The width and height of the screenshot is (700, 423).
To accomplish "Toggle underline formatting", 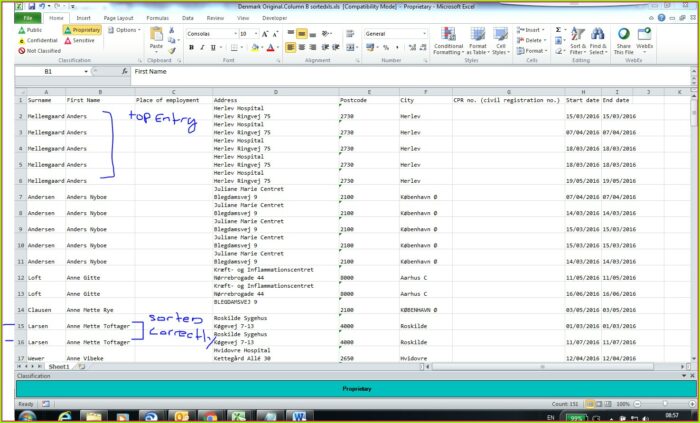I will point(213,47).
